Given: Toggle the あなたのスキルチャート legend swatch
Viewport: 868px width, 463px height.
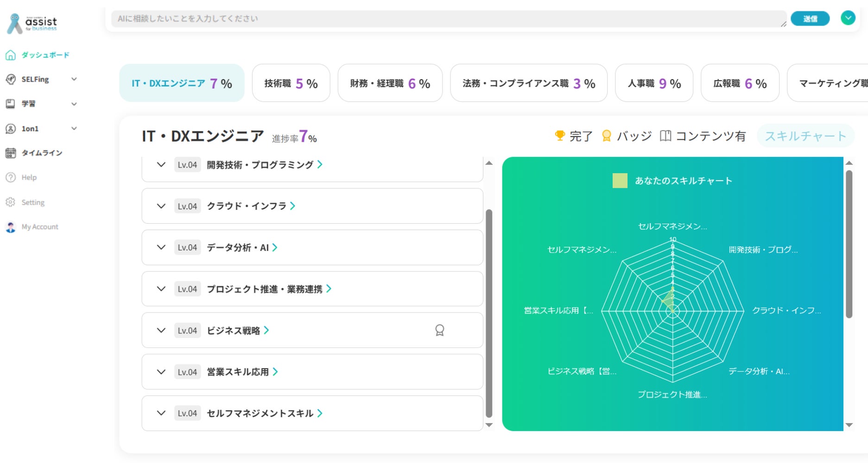Looking at the screenshot, I should click(x=620, y=181).
